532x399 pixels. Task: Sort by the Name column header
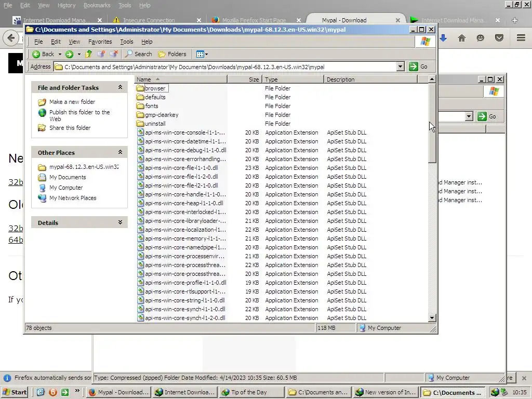(181, 79)
